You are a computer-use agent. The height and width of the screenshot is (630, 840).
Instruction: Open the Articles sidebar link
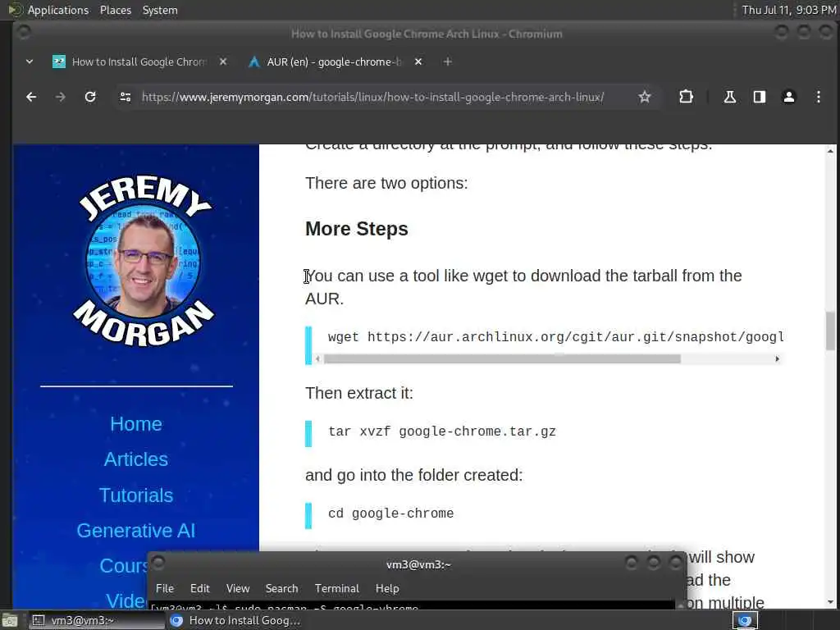pos(136,459)
